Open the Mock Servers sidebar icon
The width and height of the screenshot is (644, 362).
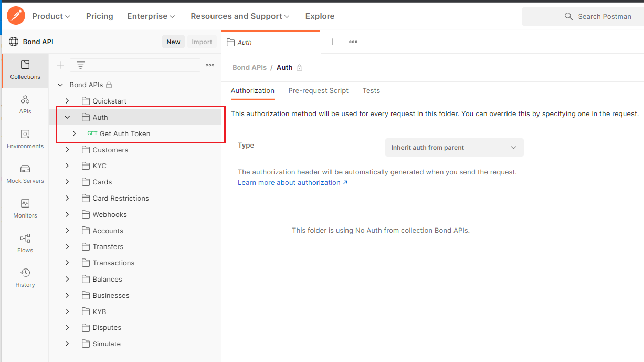pyautogui.click(x=25, y=169)
